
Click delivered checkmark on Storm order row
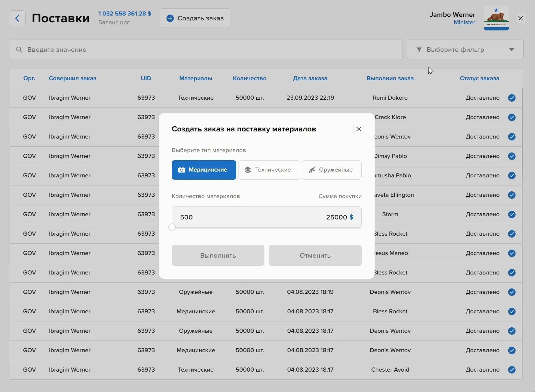click(x=512, y=214)
